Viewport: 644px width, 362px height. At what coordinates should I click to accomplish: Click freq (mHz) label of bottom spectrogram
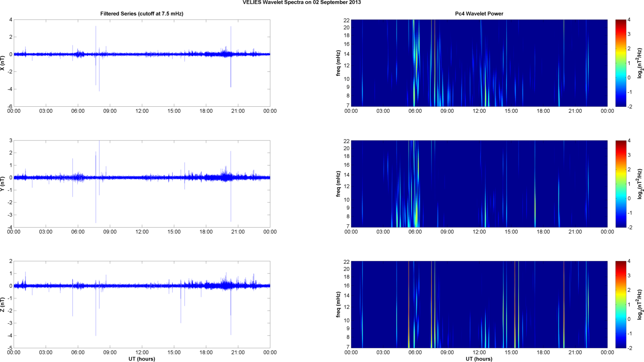click(338, 305)
